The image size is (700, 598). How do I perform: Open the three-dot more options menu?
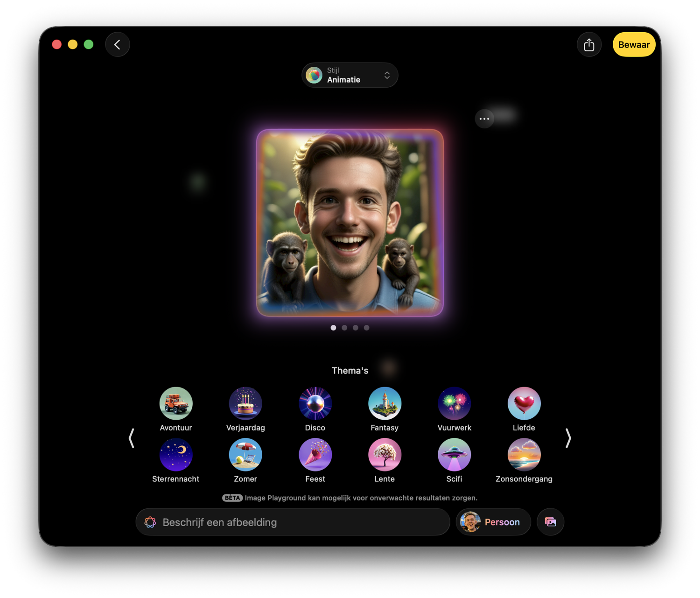[484, 119]
